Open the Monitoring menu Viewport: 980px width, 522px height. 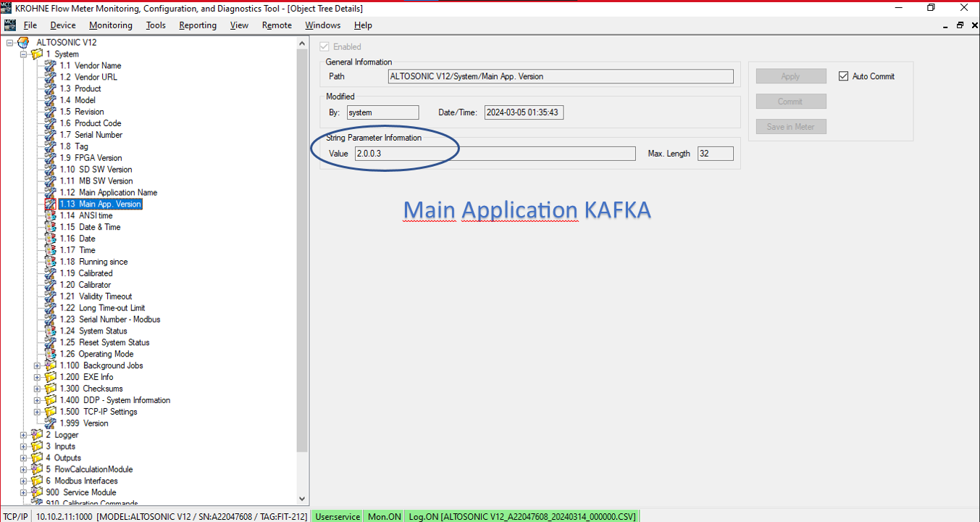(x=111, y=25)
